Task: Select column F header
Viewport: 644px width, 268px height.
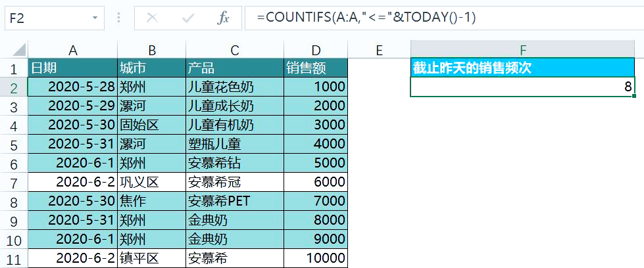Action: click(x=522, y=50)
